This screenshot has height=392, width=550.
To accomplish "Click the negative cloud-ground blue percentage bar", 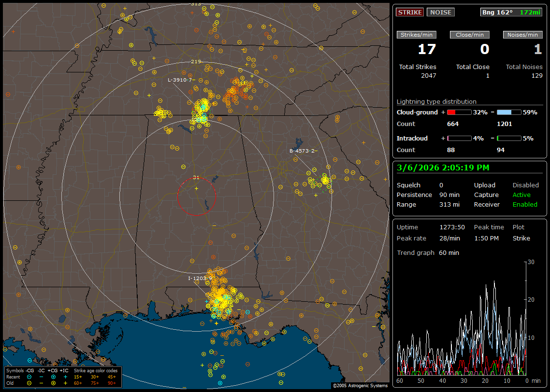I will point(509,112).
